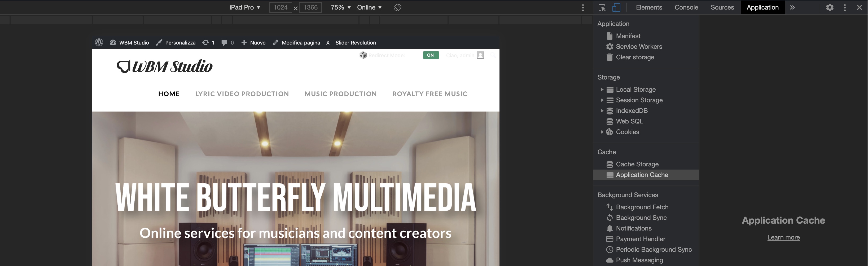Screen dimensions: 868x266
Task: Show more DevTools tabs chevron
Action: click(792, 7)
